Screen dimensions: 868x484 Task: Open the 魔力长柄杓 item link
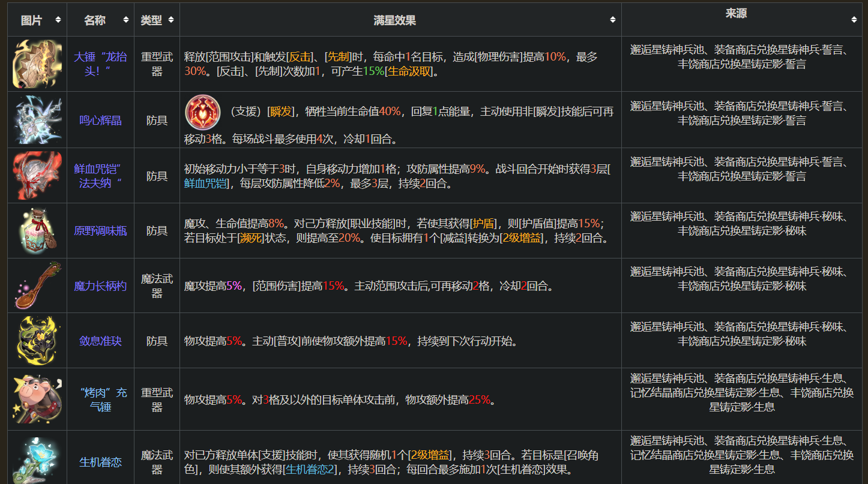coord(101,286)
